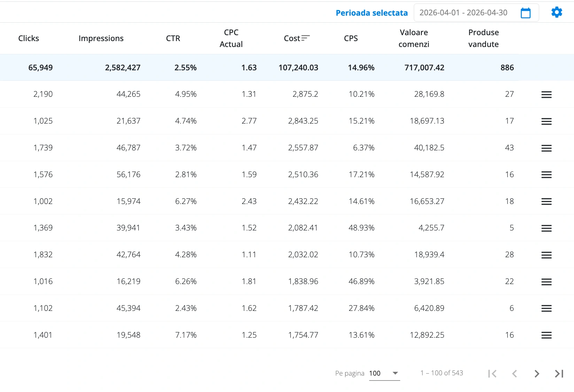Click the CPS cell 46.89%
574x392 pixels.
362,281
